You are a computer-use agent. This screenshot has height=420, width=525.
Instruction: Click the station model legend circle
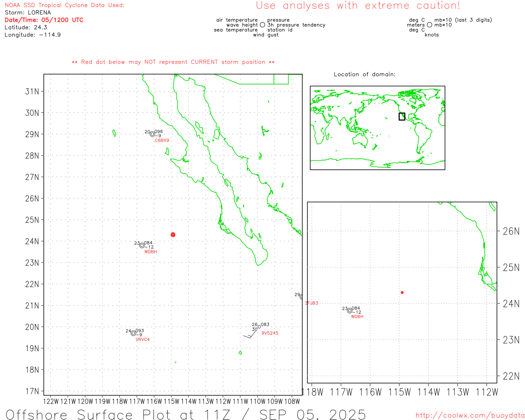(x=262, y=25)
